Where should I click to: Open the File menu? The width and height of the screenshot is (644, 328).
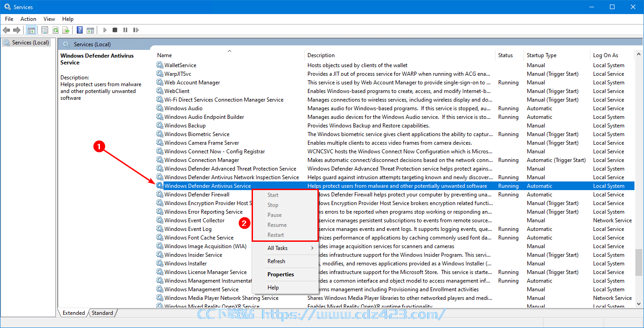(x=9, y=19)
